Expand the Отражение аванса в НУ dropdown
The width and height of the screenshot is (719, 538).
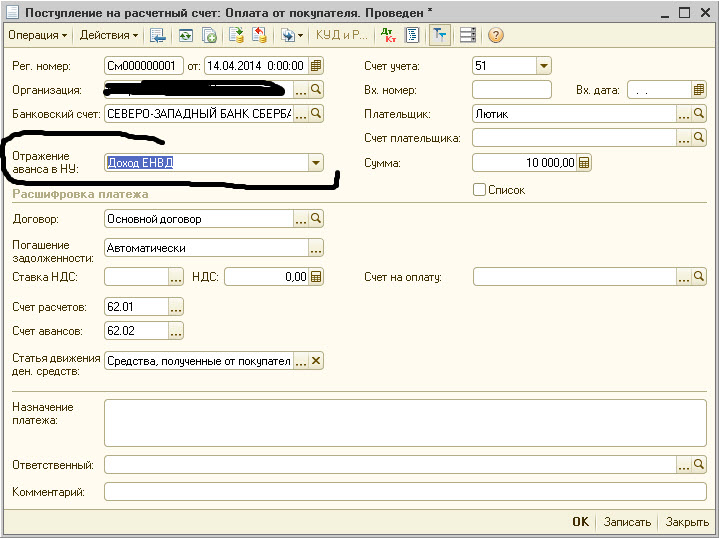pos(315,163)
